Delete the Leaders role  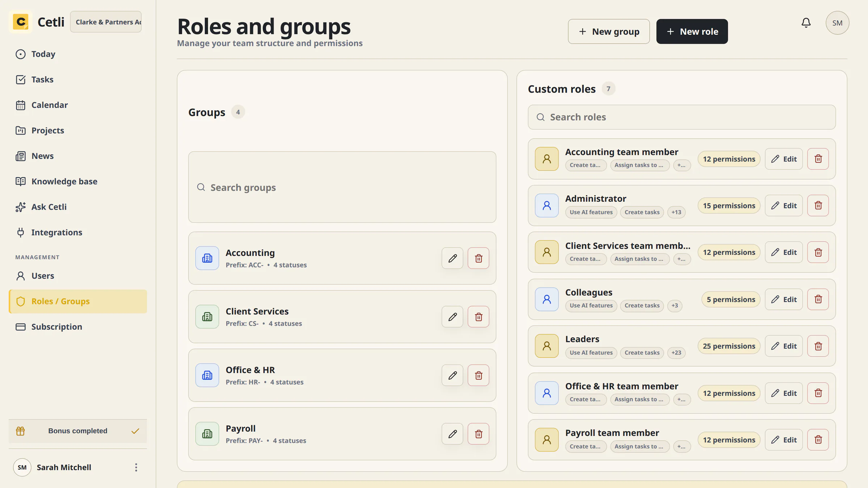(x=818, y=346)
